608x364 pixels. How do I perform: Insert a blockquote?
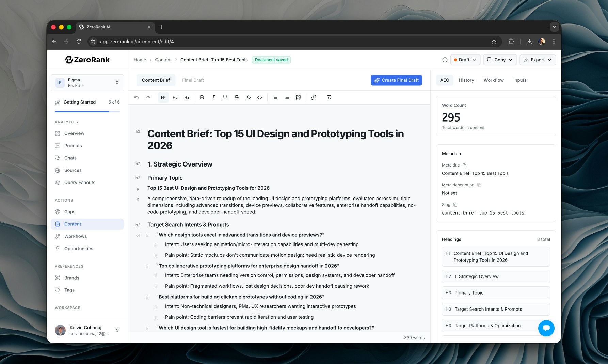point(298,97)
